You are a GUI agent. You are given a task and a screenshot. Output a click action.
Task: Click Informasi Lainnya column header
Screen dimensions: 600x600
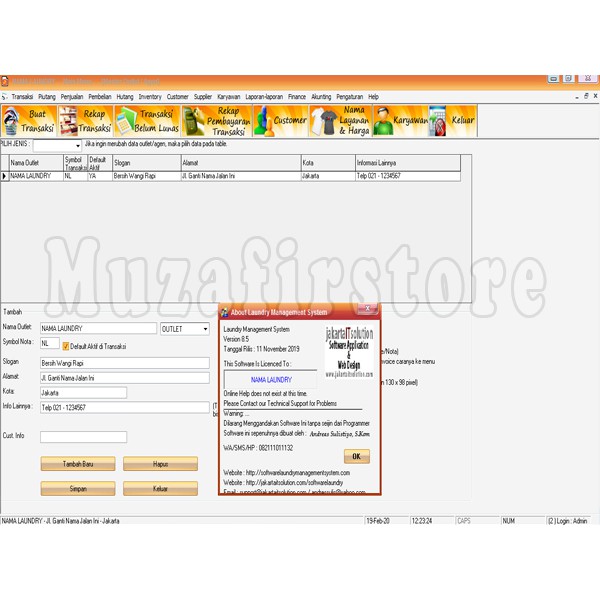408,163
